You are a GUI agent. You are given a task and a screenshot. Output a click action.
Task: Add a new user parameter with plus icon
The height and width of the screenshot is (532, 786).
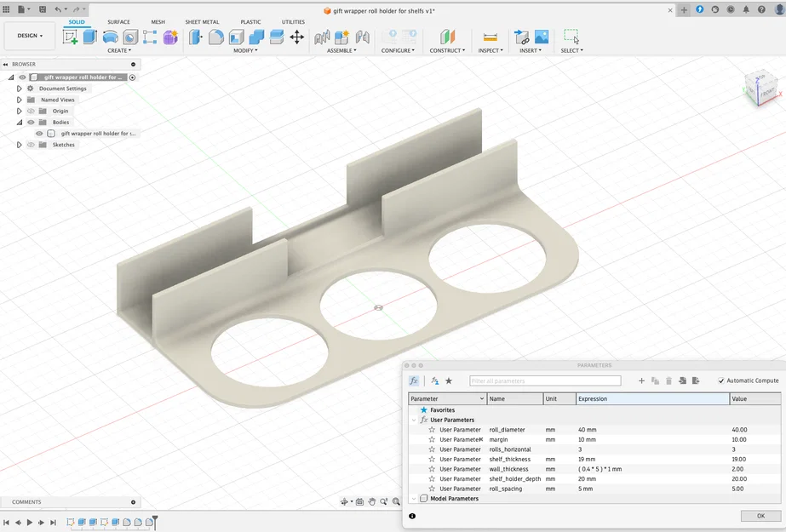coord(641,380)
